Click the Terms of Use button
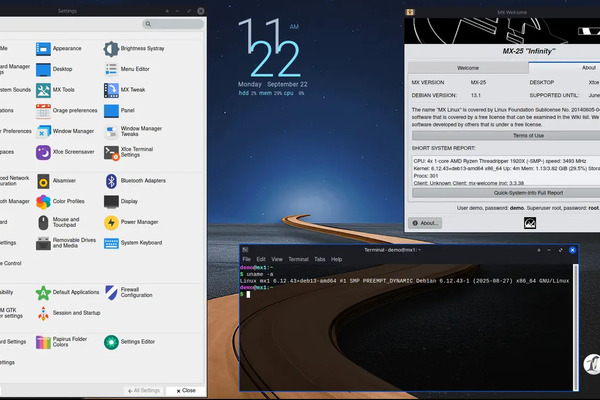 coord(506,136)
